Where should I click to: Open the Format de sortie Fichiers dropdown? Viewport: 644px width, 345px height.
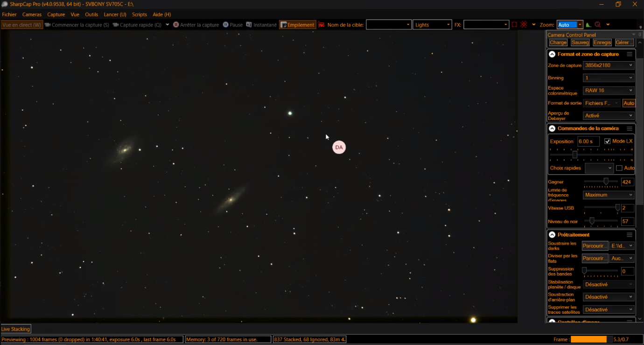pyautogui.click(x=602, y=103)
